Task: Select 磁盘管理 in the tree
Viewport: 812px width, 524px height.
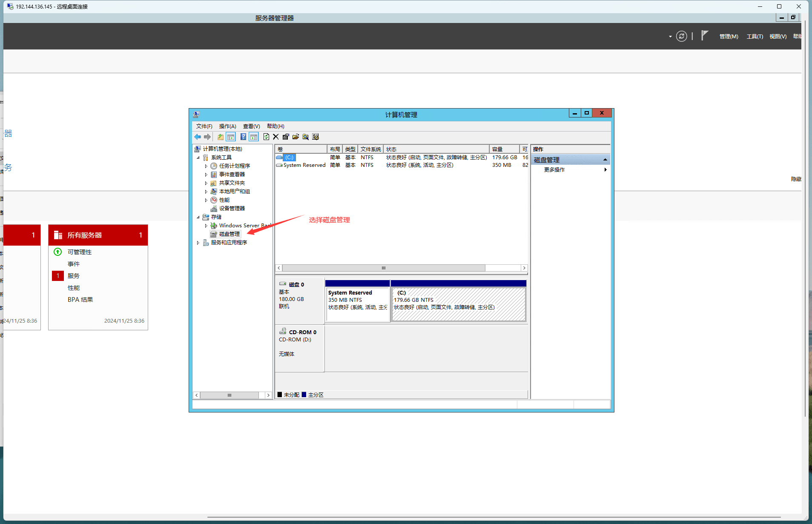Action: [229, 234]
